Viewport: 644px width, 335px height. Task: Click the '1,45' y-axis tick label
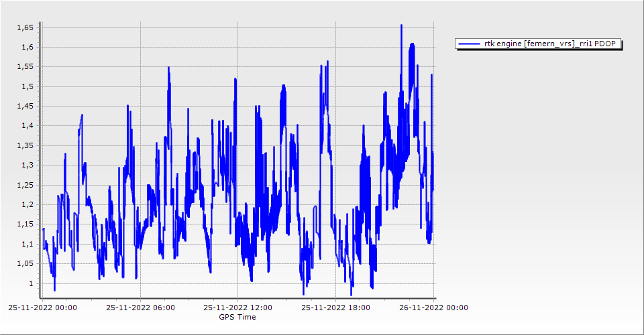coord(25,107)
